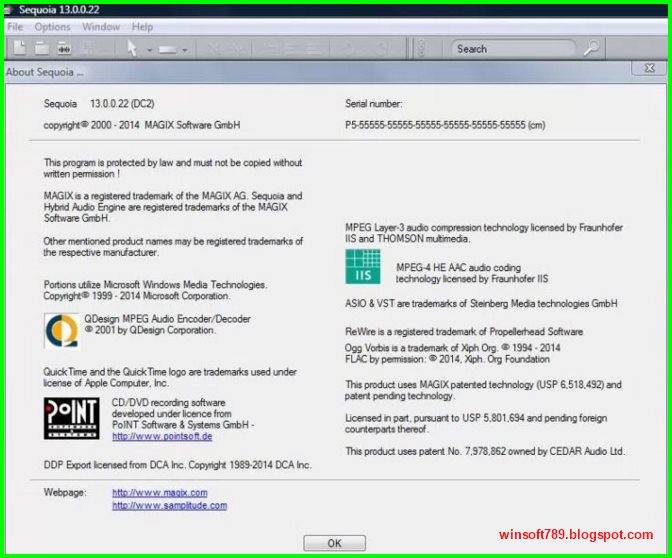Select the mouse pointer tool
Image resolution: width=672 pixels, height=558 pixels.
click(x=132, y=48)
